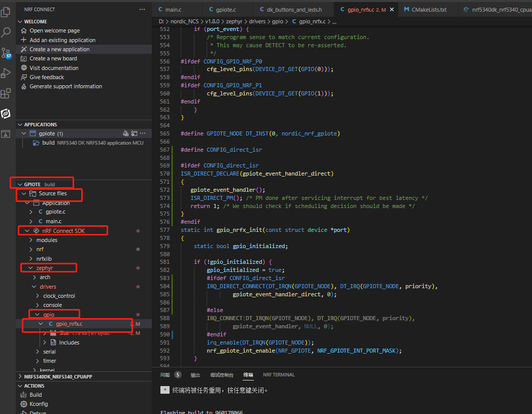The height and width of the screenshot is (414, 532).
Task: Click Generate support information
Action: click(66, 86)
